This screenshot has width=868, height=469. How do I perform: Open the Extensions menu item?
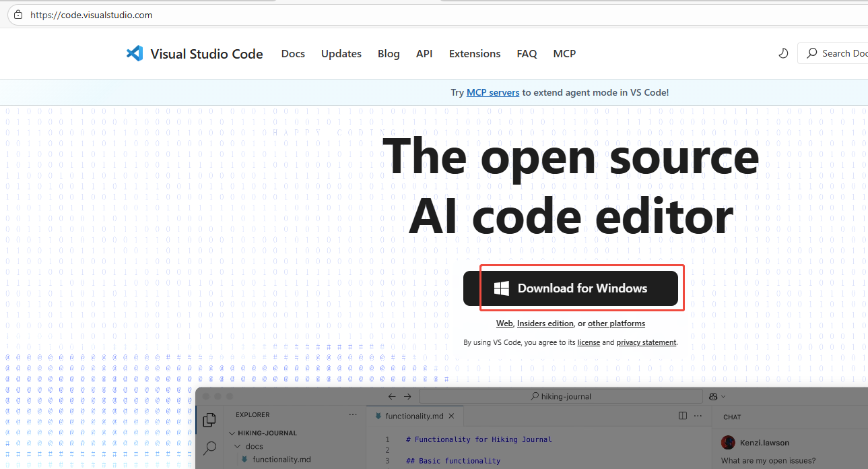(x=475, y=53)
